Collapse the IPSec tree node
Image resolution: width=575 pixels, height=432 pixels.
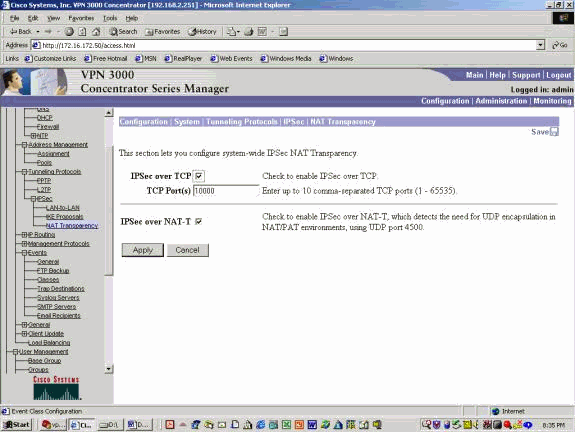pyautogui.click(x=33, y=199)
